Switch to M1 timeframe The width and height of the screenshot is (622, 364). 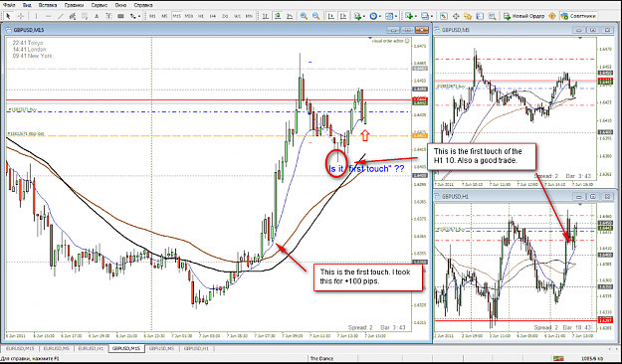coord(152,16)
